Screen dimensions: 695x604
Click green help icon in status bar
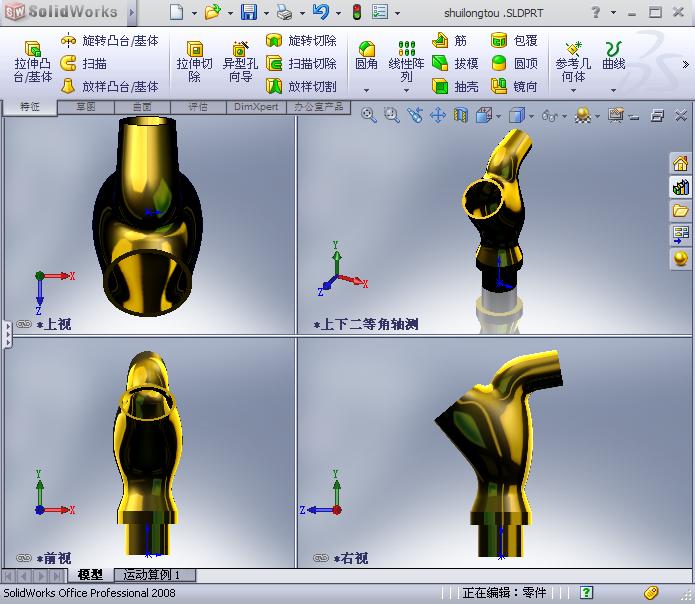click(x=586, y=592)
